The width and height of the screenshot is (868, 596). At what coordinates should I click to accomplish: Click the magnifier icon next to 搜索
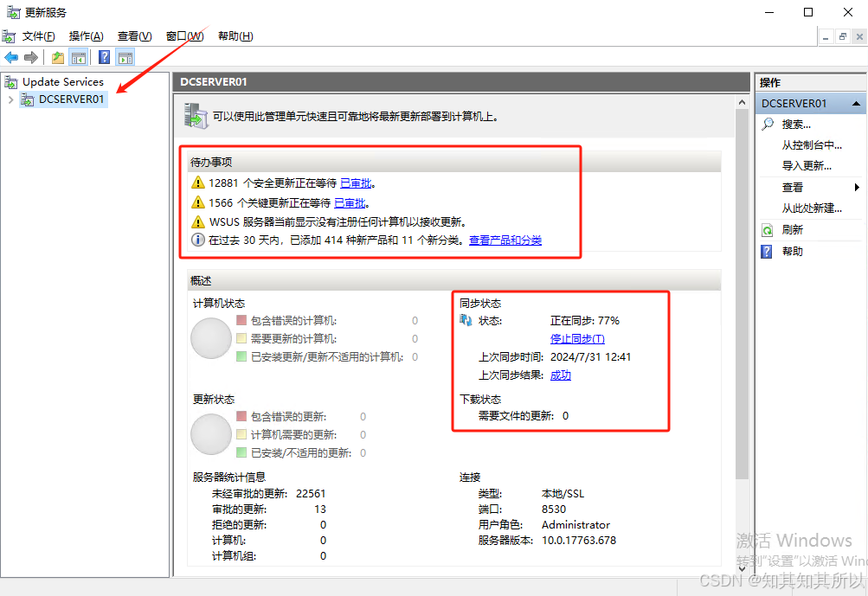point(768,124)
